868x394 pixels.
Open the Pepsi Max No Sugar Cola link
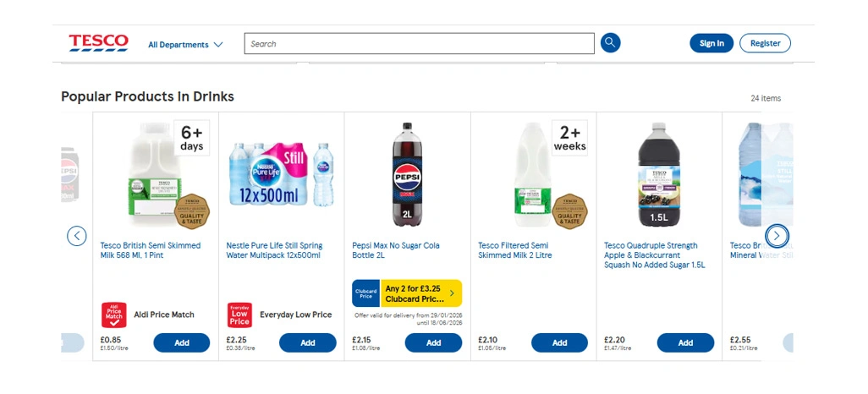tap(396, 250)
